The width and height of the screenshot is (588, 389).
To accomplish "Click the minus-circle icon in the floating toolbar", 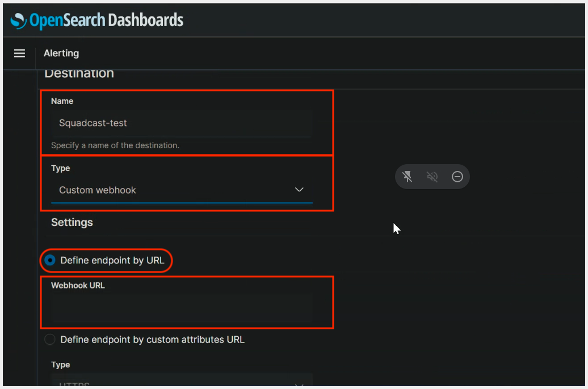I will [457, 177].
